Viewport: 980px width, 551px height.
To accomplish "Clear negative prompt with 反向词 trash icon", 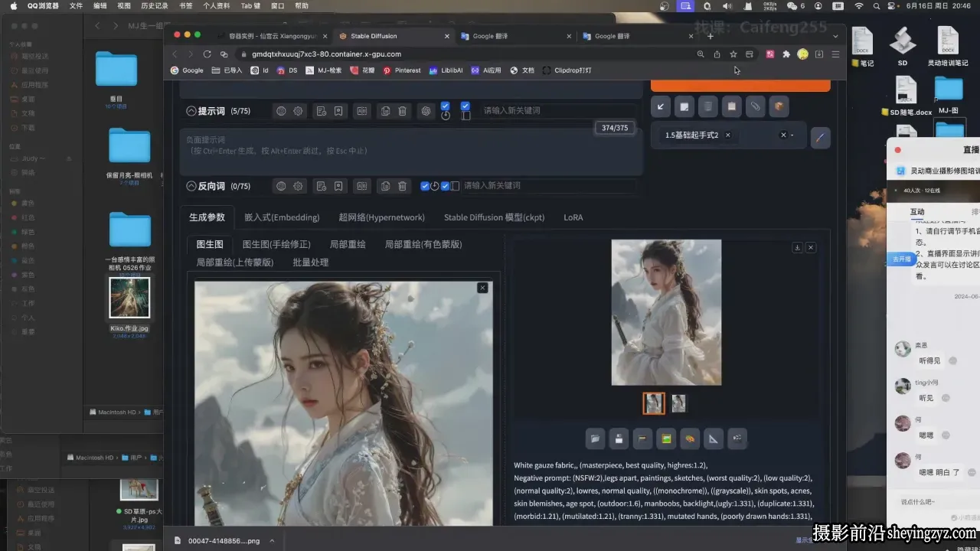I will pos(402,186).
